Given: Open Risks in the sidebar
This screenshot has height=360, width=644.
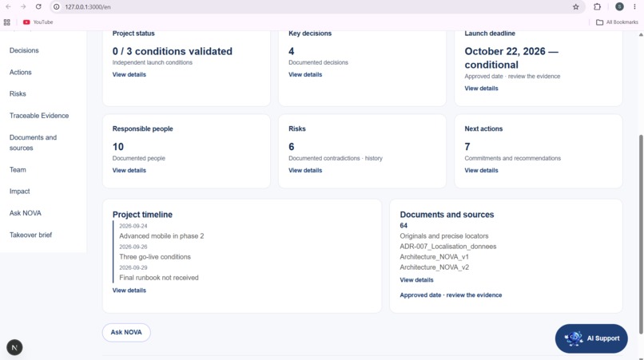Looking at the screenshot, I should coord(18,94).
